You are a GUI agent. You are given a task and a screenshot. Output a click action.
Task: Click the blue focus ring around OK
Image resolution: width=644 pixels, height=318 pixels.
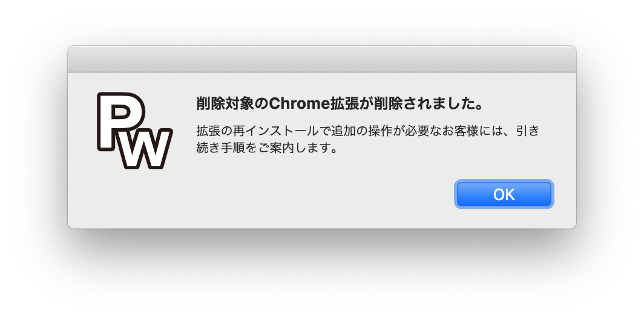(x=504, y=181)
